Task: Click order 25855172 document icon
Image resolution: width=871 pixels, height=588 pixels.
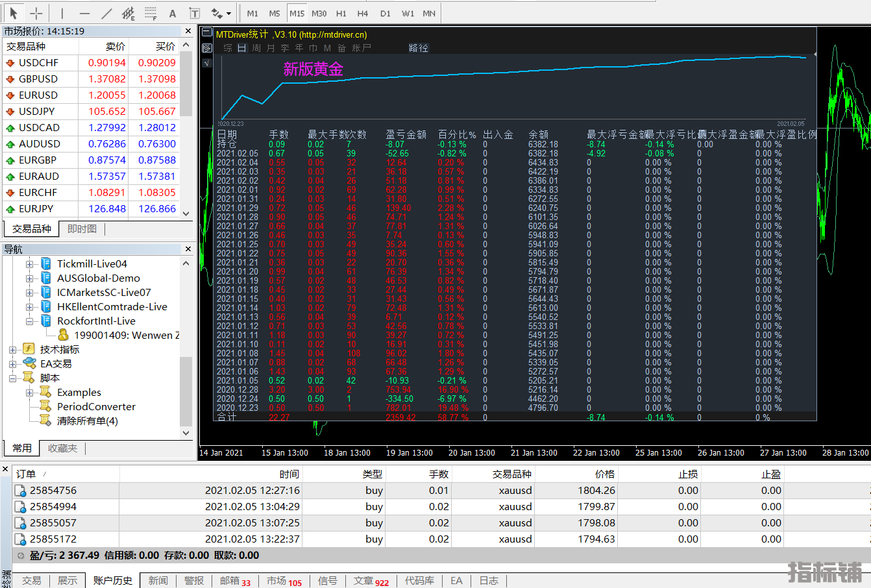Action: coord(20,539)
